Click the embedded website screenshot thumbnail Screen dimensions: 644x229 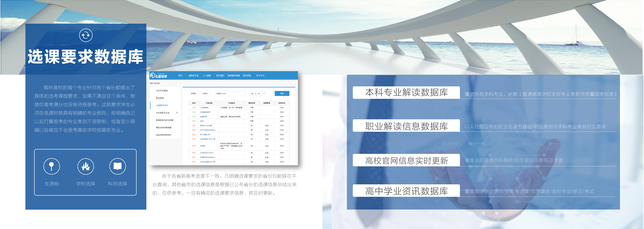tap(224, 118)
